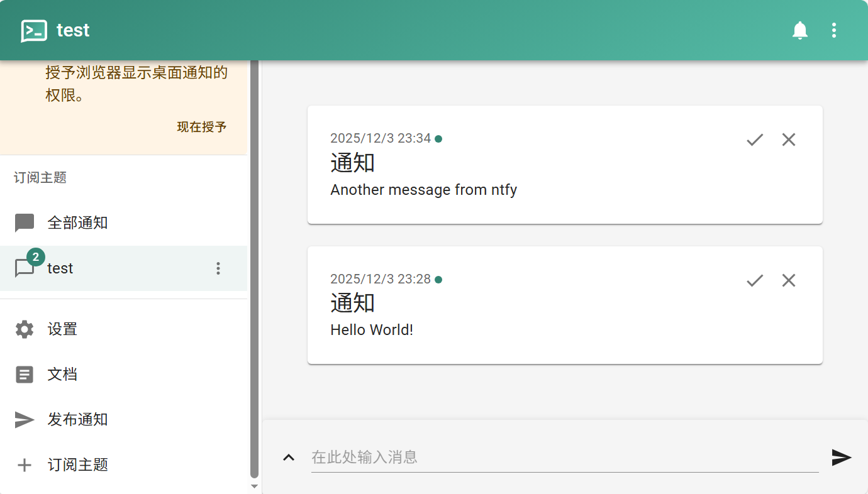Mark 'Hello World!' notification as read
This screenshot has width=868, height=494.
pos(754,280)
